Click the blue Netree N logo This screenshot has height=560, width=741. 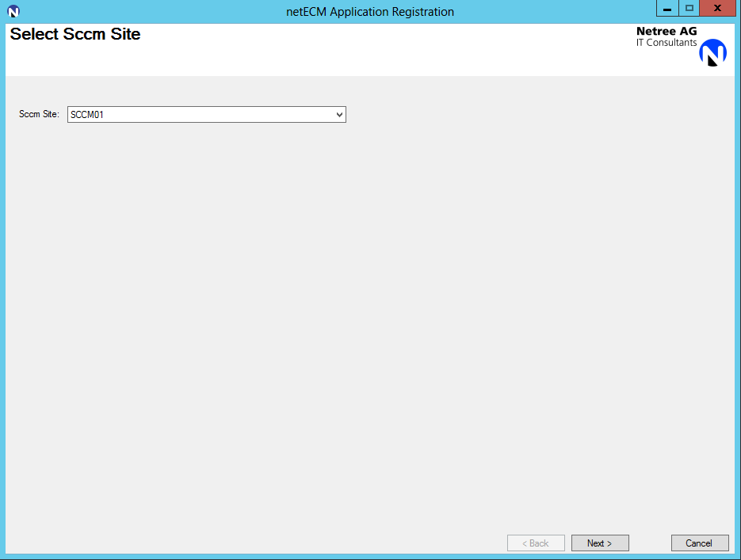pos(712,52)
